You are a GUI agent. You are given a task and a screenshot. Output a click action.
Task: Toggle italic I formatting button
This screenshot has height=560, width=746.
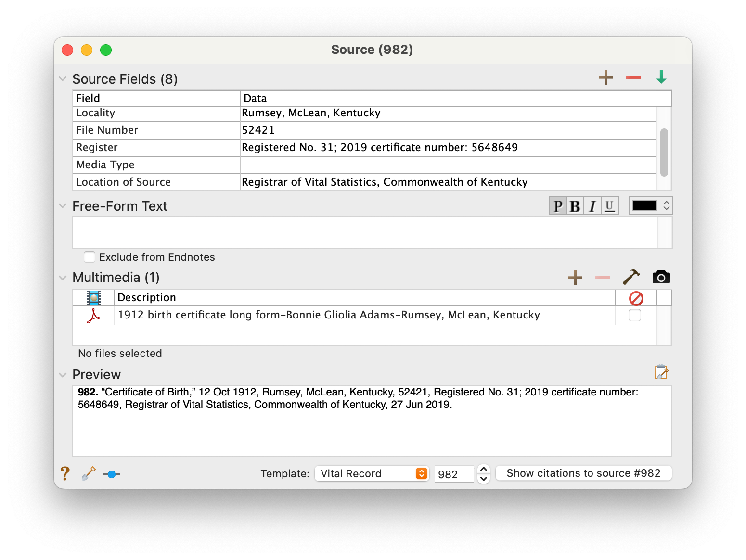[x=592, y=206]
